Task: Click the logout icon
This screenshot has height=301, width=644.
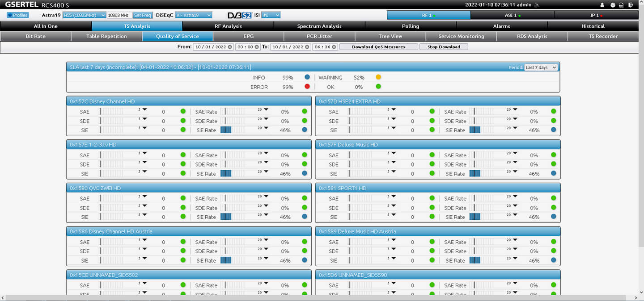Action: coord(630,5)
